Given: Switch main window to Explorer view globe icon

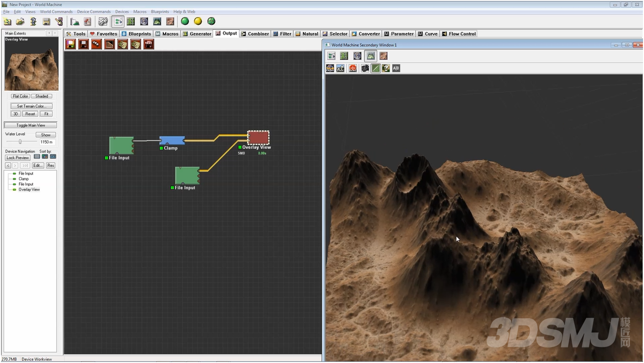Looking at the screenshot, I should [x=144, y=22].
